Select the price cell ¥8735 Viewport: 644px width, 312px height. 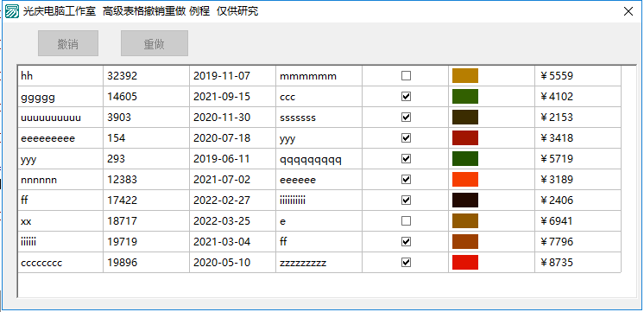tap(578, 263)
